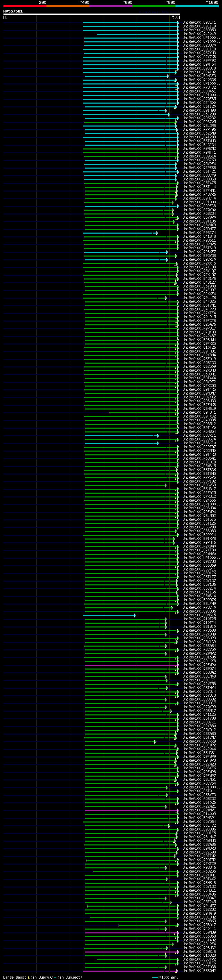Open hit UniRef100_O23370
Image resolution: width=222 pixels, height=980 pixels.
click(x=199, y=45)
